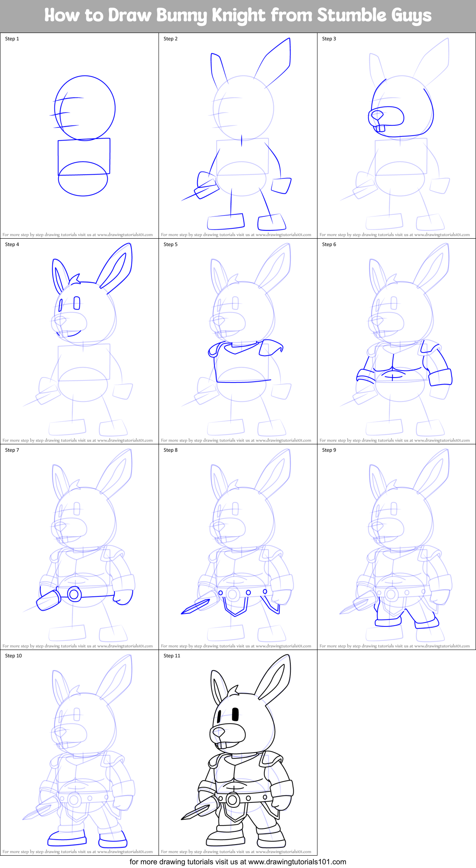This screenshot has width=476, height=868.
Task: Click the Step 3 drawing thumbnail
Action: 397,136
